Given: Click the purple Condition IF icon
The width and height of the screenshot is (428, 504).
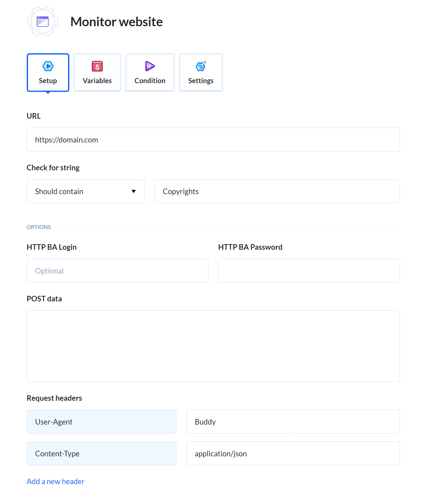Looking at the screenshot, I should 150,66.
